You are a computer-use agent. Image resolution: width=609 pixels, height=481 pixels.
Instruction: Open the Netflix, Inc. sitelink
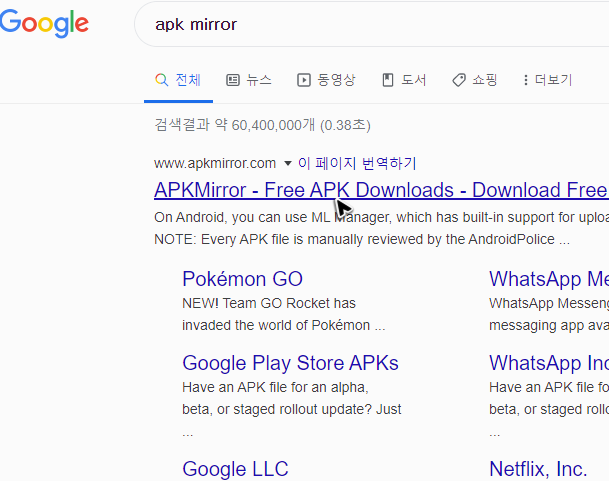[538, 469]
